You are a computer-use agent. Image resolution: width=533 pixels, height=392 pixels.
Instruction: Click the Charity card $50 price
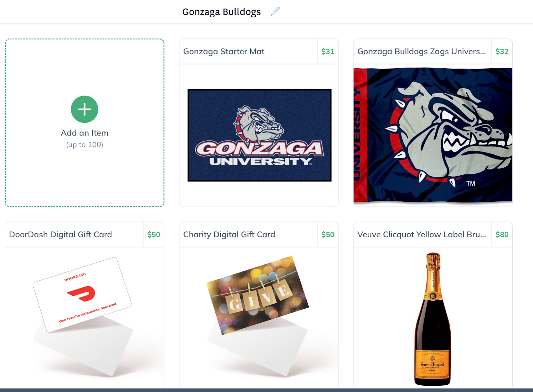pos(328,235)
